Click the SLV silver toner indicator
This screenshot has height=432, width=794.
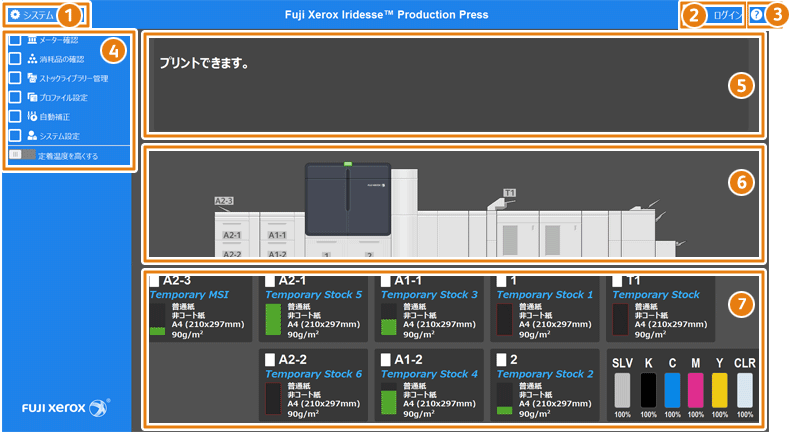tap(622, 388)
